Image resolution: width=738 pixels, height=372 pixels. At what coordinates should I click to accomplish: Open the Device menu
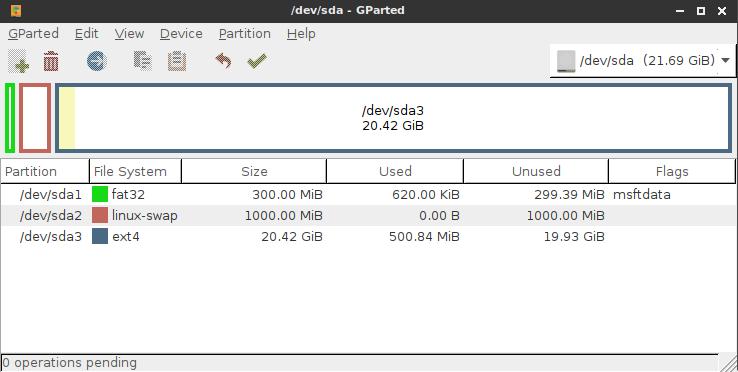181,34
